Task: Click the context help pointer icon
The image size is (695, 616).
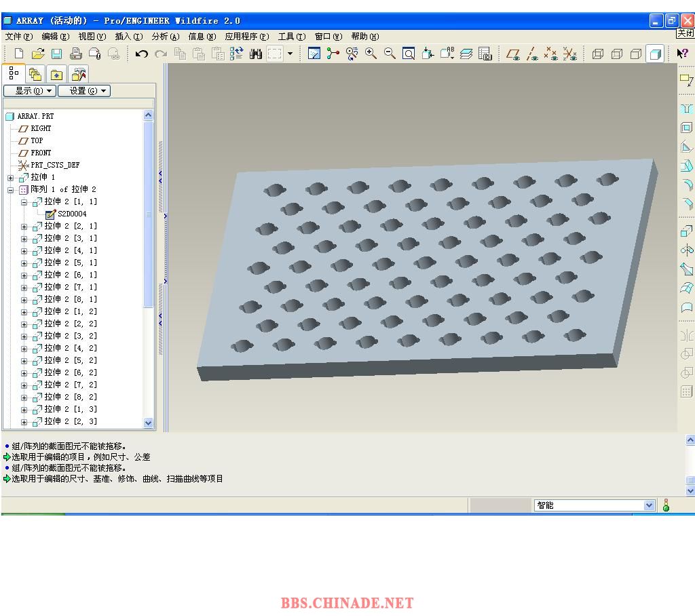Action: (682, 54)
